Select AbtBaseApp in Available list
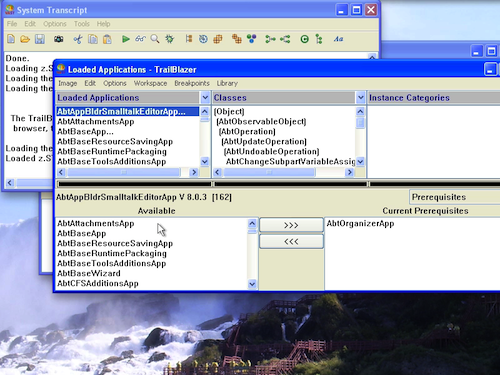The height and width of the screenshot is (375, 500). 152,233
